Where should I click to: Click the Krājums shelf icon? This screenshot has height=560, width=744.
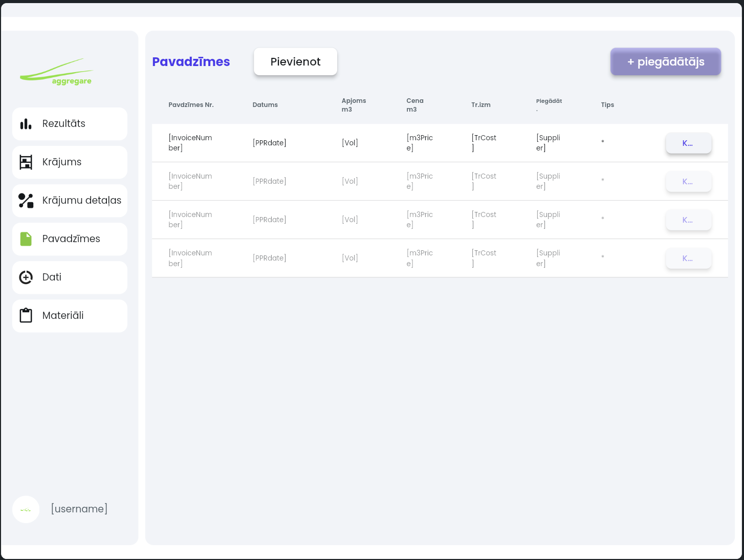click(x=26, y=162)
